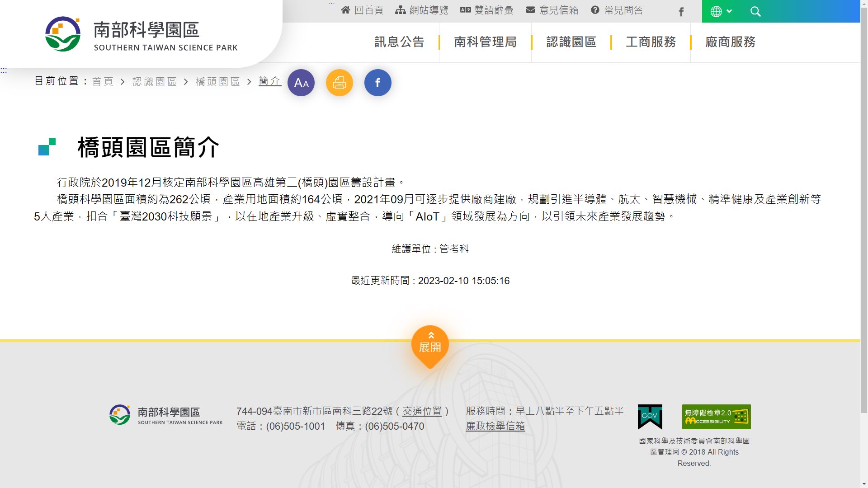Image resolution: width=868 pixels, height=488 pixels.
Task: Share page via blue Facebook circle
Action: pos(378,83)
